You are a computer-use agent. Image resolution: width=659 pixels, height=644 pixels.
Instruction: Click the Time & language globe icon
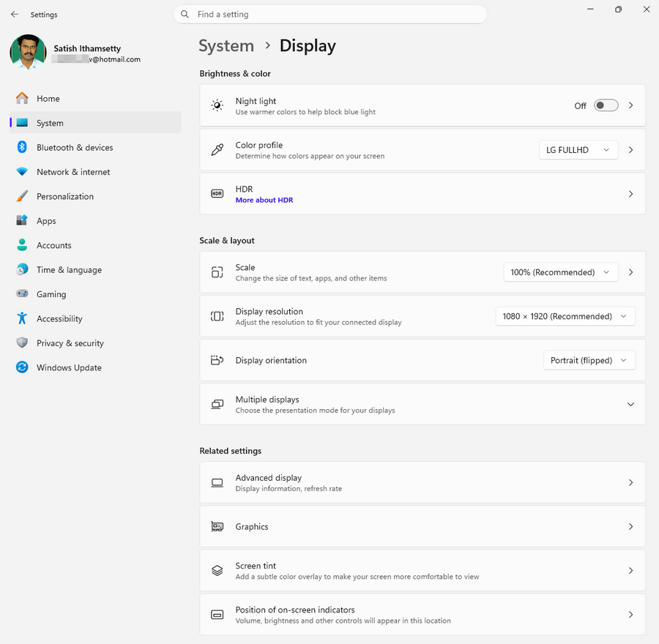coord(22,269)
